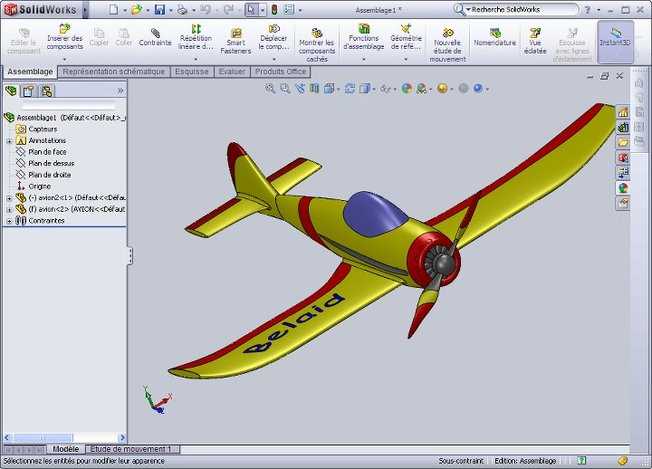Open the Help question mark menu
The width and height of the screenshot is (652, 469).
coord(588,10)
